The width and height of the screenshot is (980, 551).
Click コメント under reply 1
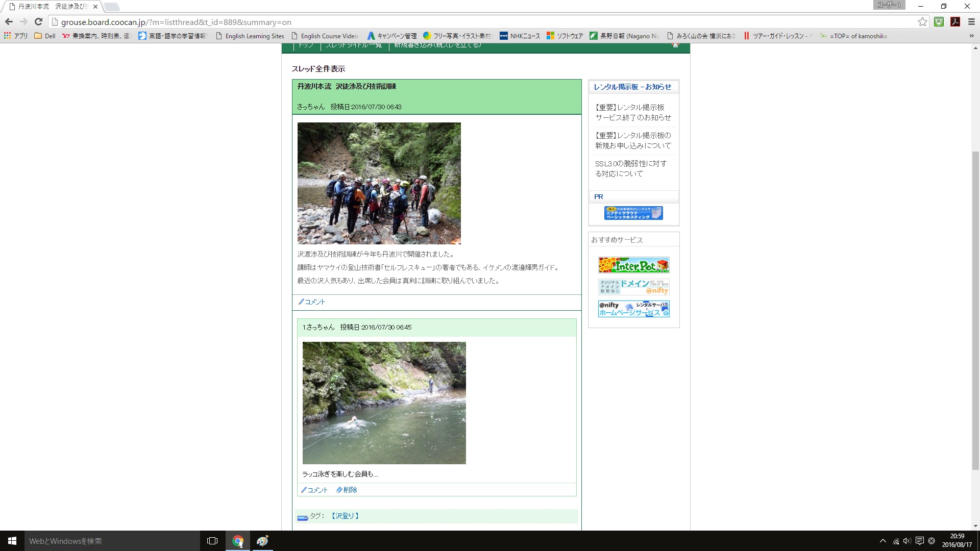pyautogui.click(x=314, y=490)
